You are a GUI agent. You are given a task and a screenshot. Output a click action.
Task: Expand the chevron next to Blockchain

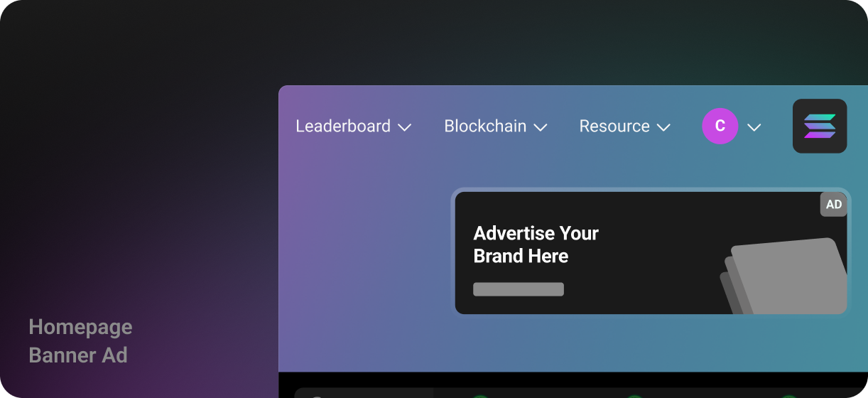[x=541, y=127]
